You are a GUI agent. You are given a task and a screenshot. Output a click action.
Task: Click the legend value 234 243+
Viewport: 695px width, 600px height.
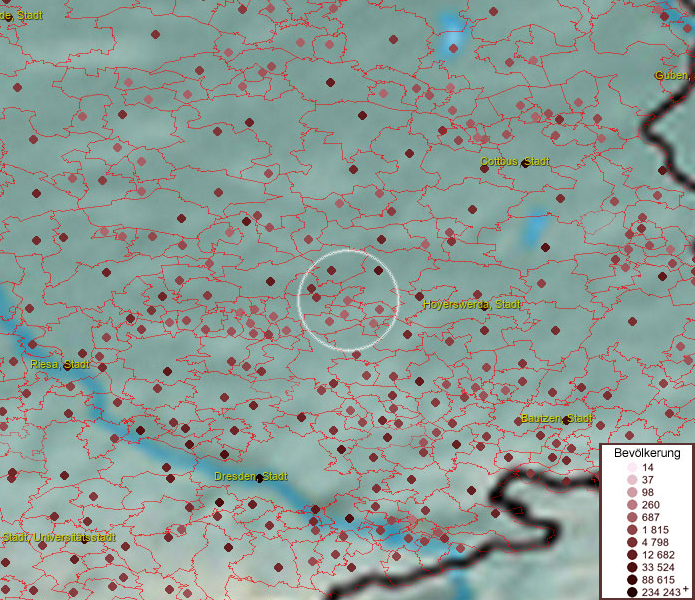point(665,592)
